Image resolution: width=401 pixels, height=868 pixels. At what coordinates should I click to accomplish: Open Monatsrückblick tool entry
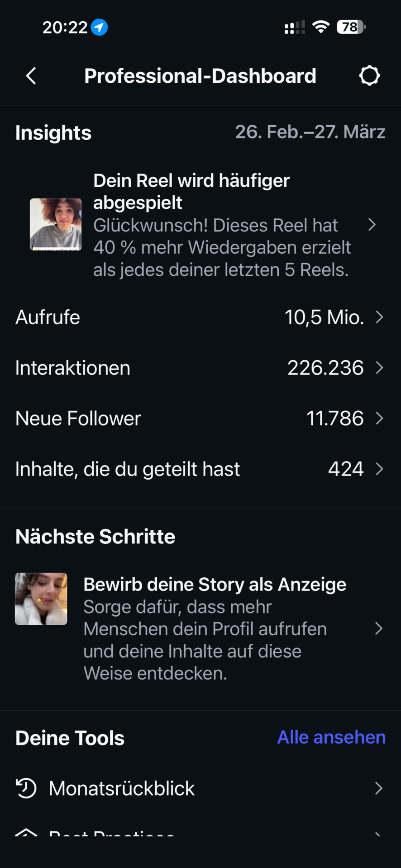pyautogui.click(x=122, y=788)
